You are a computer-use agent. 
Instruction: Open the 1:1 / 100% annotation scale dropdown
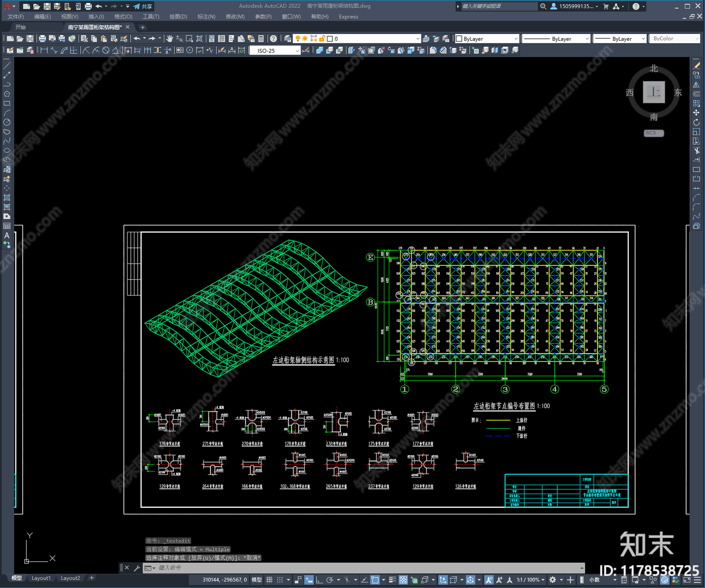tap(531, 580)
